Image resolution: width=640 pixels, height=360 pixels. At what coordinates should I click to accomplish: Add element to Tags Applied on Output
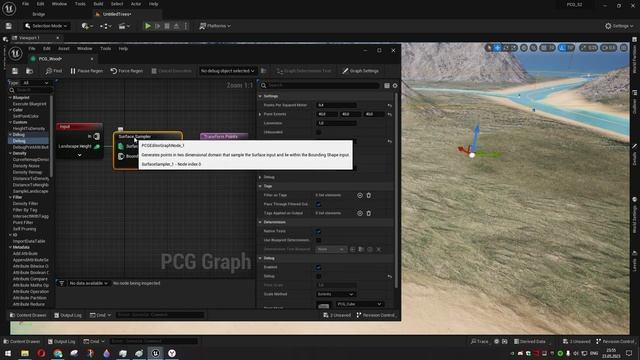[360, 213]
